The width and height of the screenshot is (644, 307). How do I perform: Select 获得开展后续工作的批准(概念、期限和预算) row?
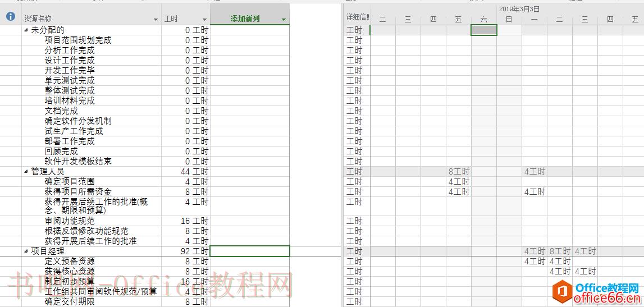point(96,206)
